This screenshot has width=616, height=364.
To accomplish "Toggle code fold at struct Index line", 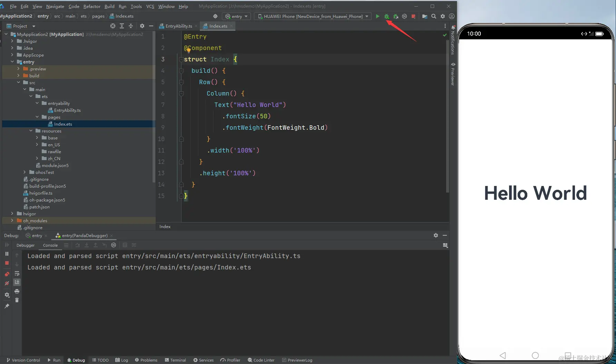I will click(181, 59).
